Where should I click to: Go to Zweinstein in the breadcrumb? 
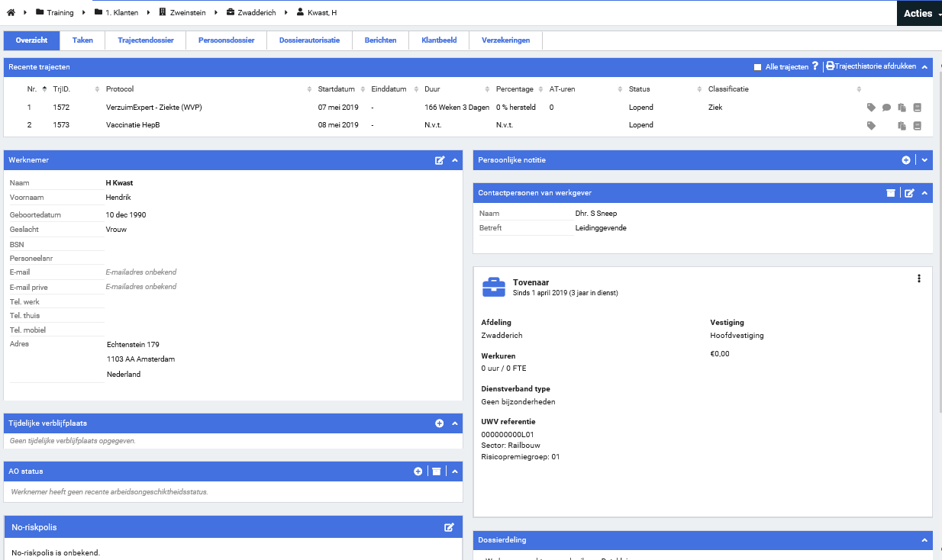(187, 13)
